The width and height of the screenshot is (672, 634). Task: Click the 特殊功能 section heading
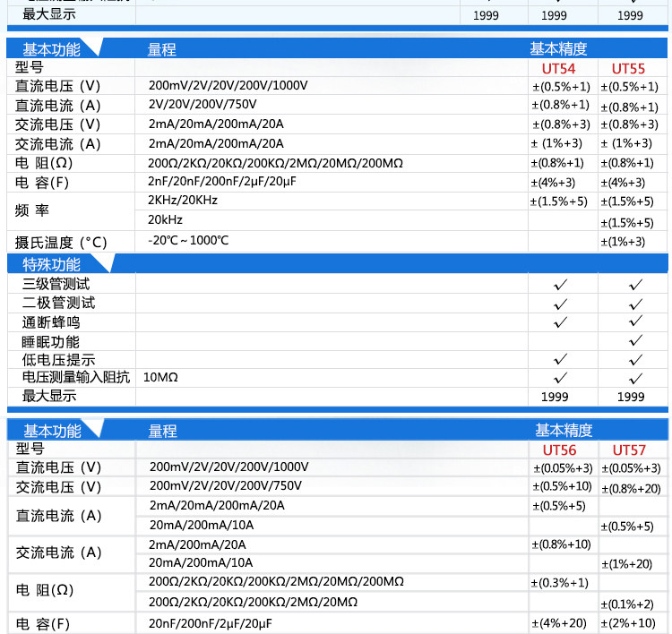pyautogui.click(x=51, y=265)
